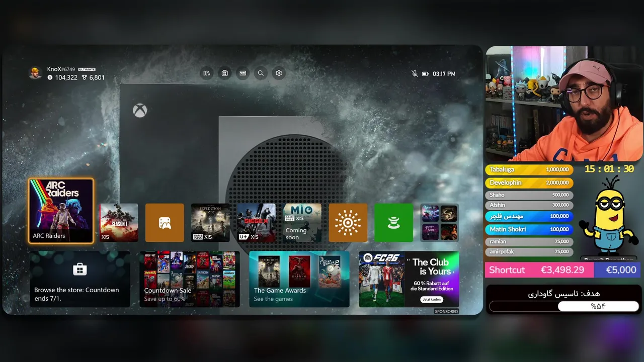Screen dimensions: 644x362
Task: Click the Matin Shokri 100,000 donor row
Action: [x=529, y=229]
